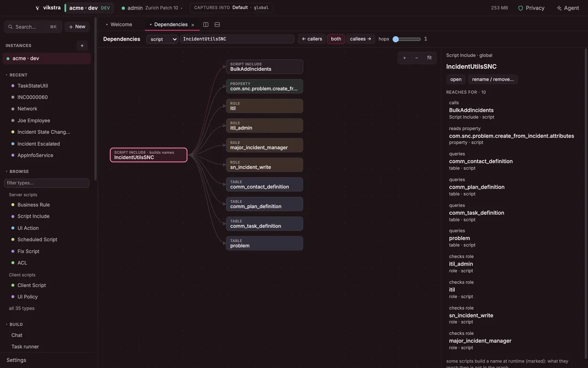Split the editor into stacked rows

217,24
